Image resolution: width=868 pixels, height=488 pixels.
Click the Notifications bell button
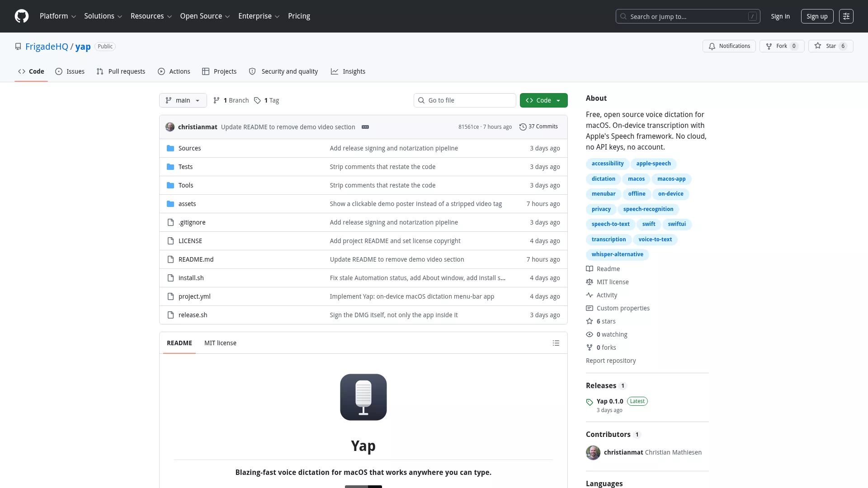729,46
